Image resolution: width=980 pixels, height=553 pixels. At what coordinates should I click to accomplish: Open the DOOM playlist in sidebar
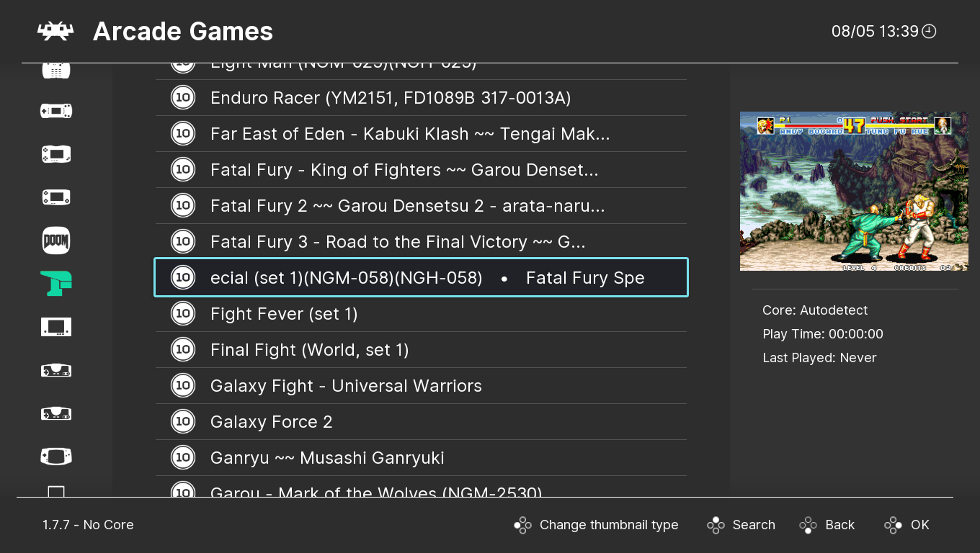[x=56, y=240]
